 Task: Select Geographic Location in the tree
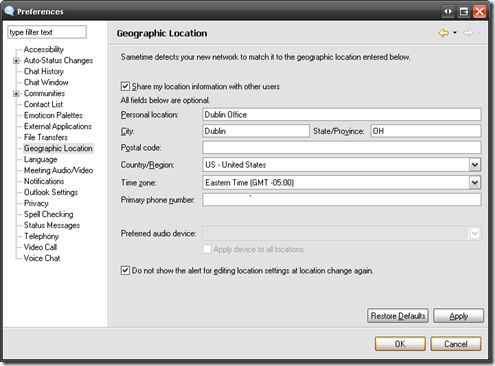pyautogui.click(x=58, y=148)
